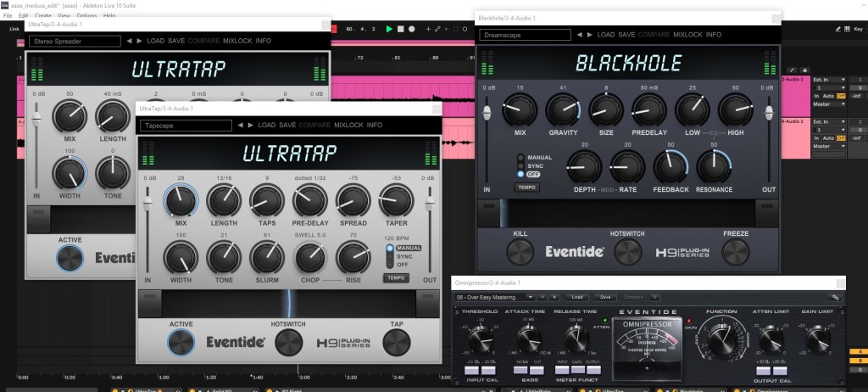This screenshot has width=868, height=392.
Task: Click the Omnipressor link chain icon
Action: tap(835, 297)
